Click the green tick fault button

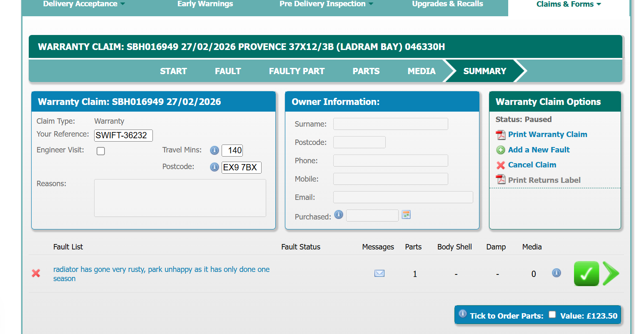[586, 274]
